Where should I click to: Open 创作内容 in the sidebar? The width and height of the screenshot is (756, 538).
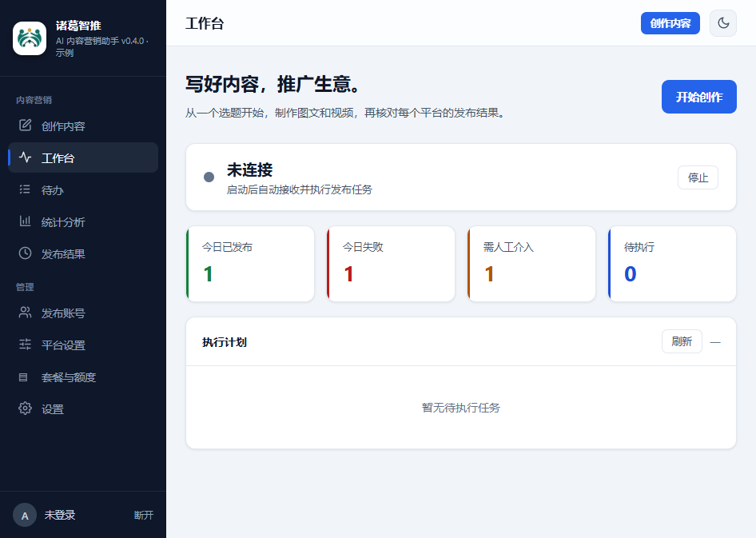[83, 126]
